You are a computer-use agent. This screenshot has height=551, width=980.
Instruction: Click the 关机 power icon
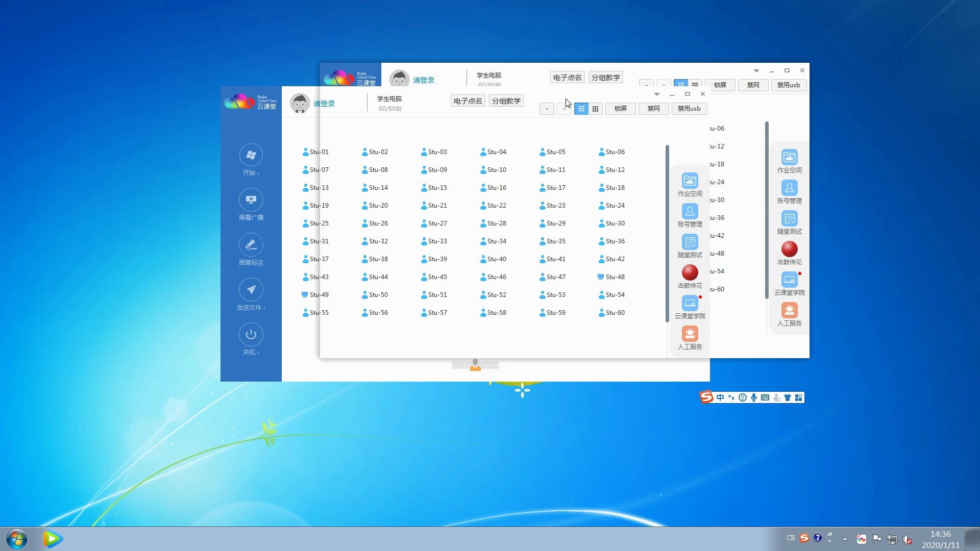coord(251,335)
